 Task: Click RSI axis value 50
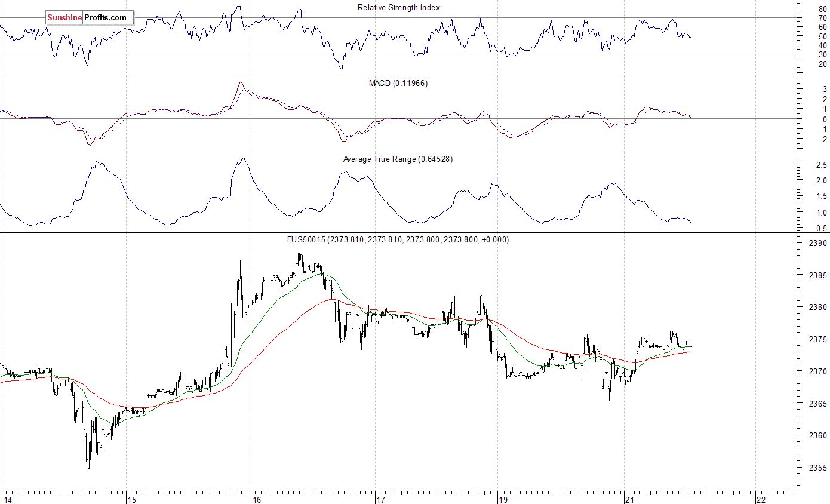click(x=823, y=36)
